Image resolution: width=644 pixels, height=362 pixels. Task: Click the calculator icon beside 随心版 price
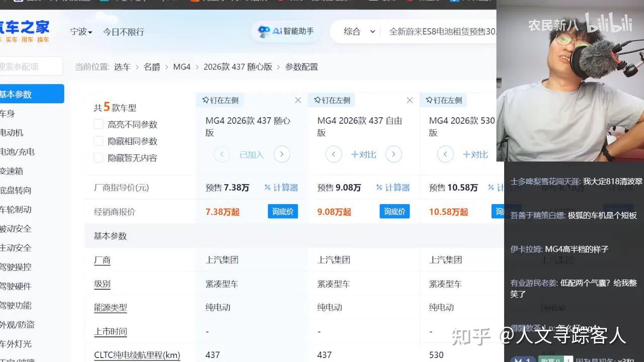point(281,187)
